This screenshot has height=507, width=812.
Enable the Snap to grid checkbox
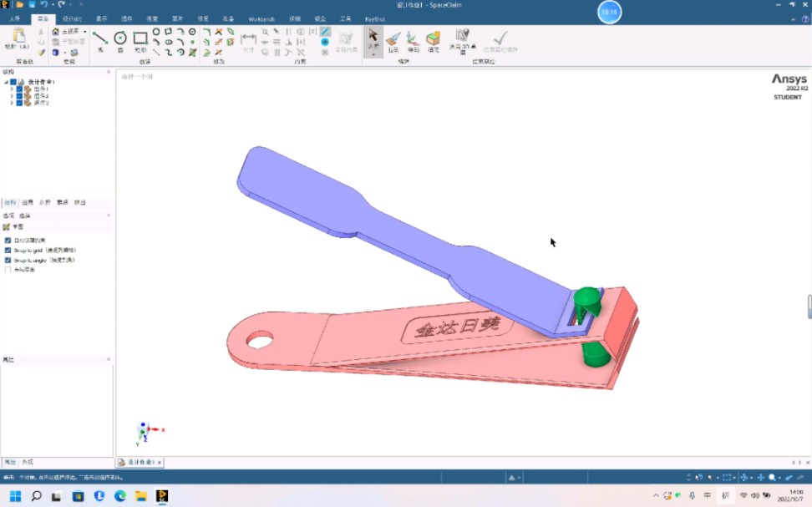click(x=8, y=249)
